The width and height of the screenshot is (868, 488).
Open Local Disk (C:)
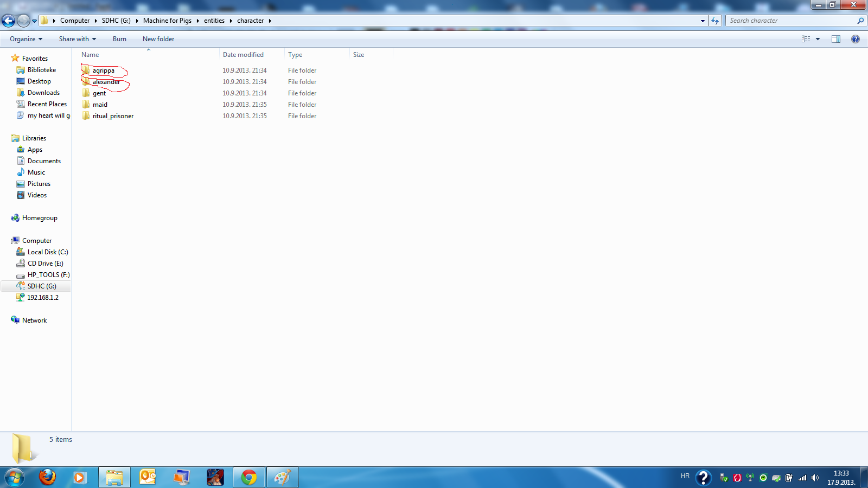[42, 252]
